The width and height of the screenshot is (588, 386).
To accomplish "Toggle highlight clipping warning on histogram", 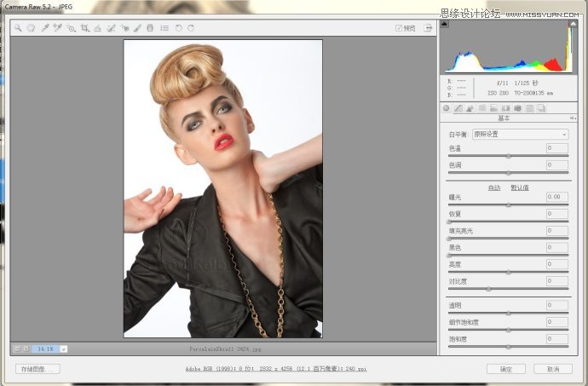I will click(x=573, y=24).
